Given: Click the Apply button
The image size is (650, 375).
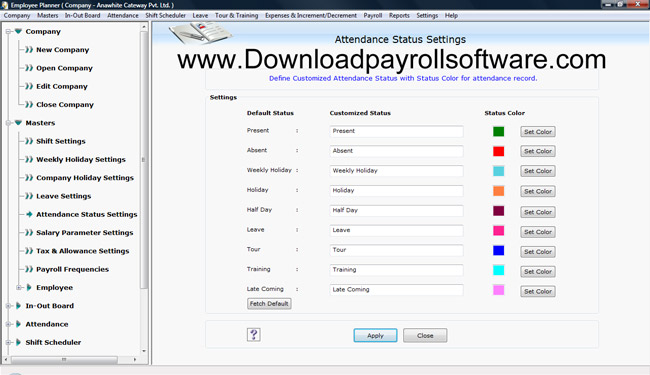Looking at the screenshot, I should point(375,335).
